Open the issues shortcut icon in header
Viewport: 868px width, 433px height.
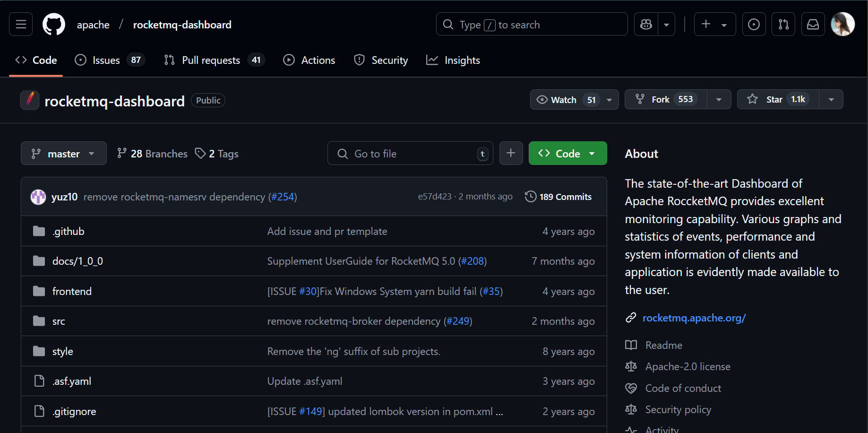[754, 24]
